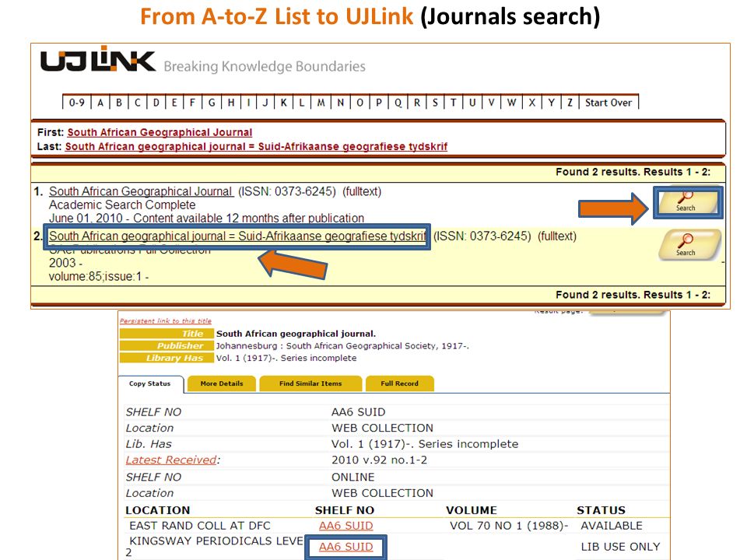The height and width of the screenshot is (560, 747).
Task: Select letter O in the index
Action: (x=359, y=103)
